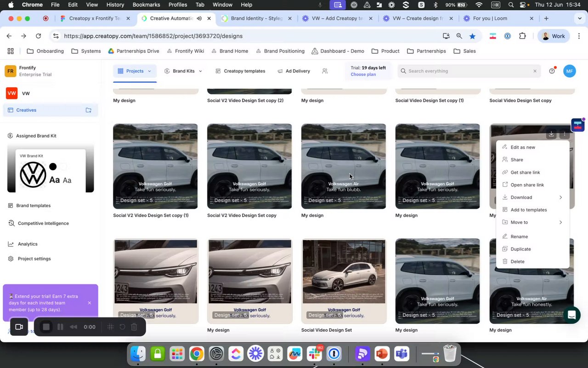Screen dimensions: 588x368
Task: Stop the Loom recording
Action: coord(46,327)
